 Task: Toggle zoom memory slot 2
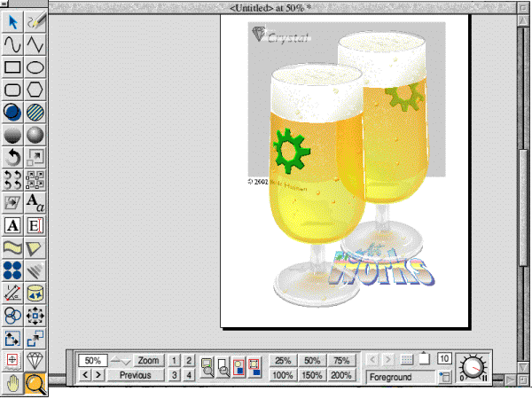[189, 361]
